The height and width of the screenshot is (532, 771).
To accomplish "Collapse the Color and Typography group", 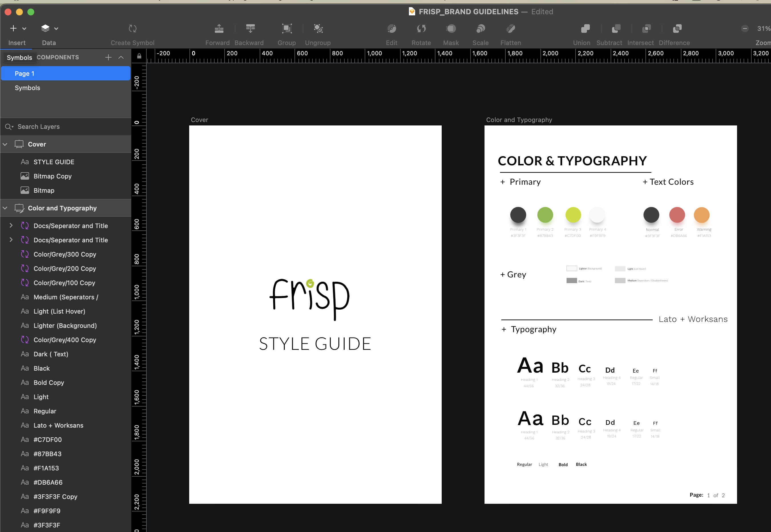I will [5, 208].
